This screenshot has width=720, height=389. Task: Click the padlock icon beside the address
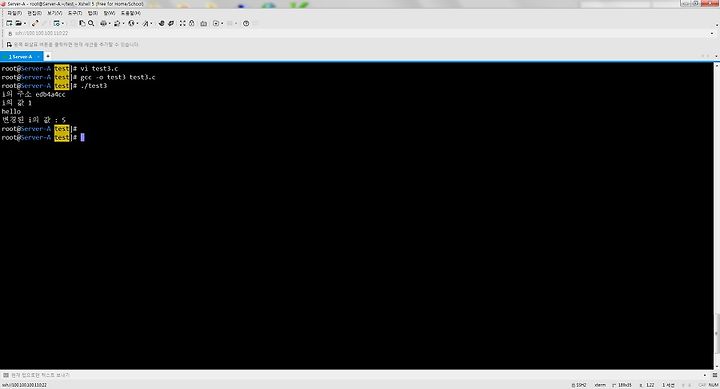pos(10,34)
